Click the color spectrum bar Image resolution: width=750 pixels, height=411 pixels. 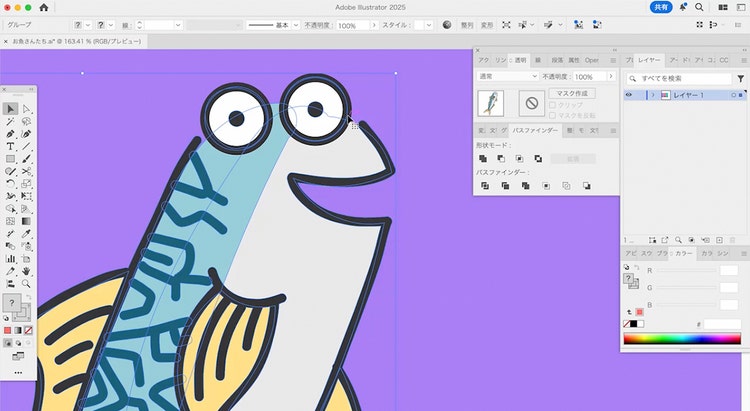click(682, 339)
